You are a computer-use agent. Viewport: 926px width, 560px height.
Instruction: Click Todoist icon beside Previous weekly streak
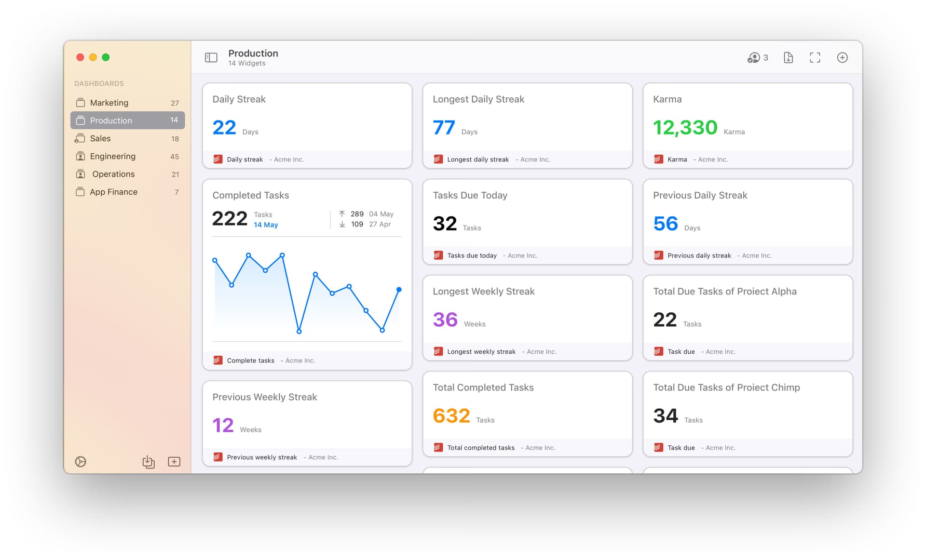[x=218, y=457]
